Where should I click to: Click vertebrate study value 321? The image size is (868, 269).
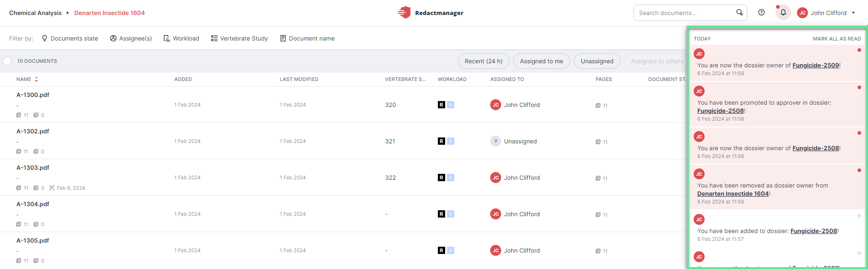click(390, 141)
